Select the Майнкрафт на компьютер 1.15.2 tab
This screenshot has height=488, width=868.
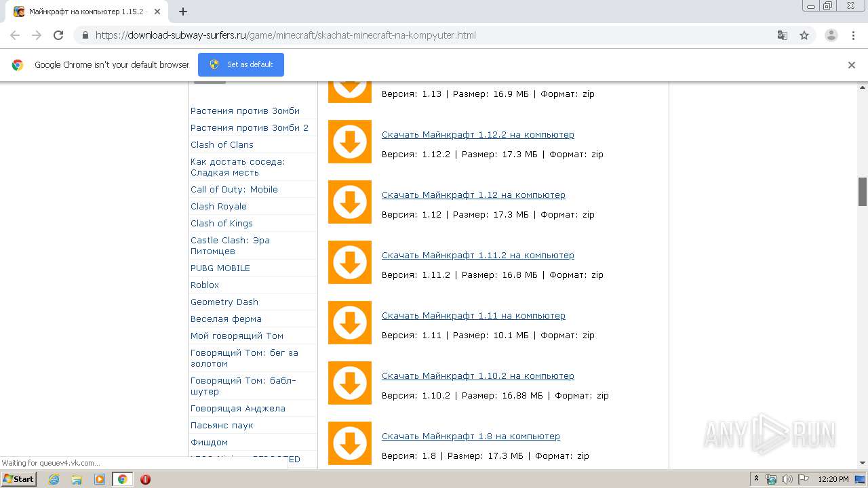(x=86, y=12)
